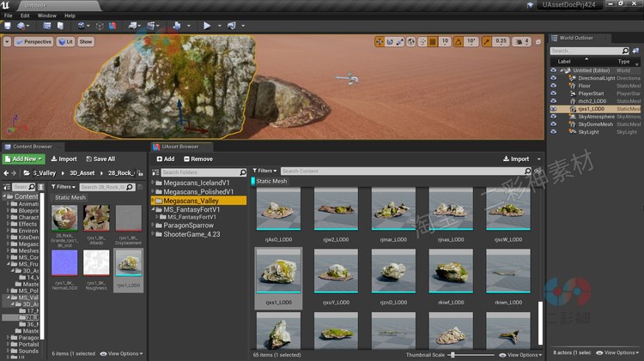Hide the rhcb2_LOD0 actor with eye icon

point(553,101)
